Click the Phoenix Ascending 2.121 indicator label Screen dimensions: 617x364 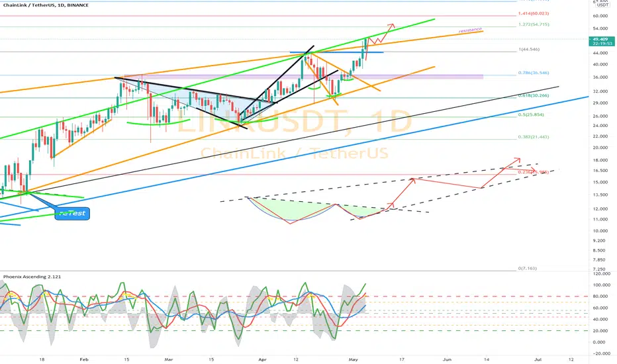coord(32,277)
